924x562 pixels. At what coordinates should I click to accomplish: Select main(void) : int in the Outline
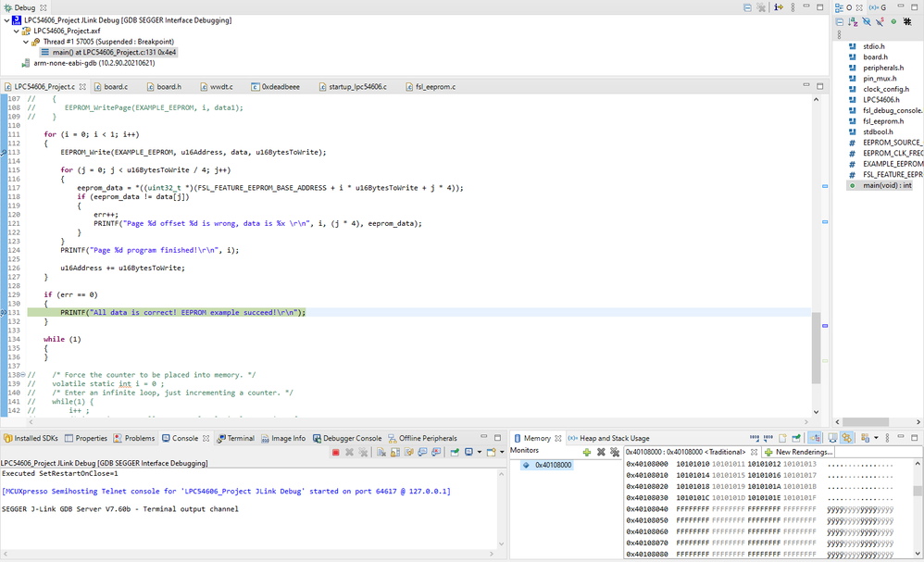pos(880,185)
